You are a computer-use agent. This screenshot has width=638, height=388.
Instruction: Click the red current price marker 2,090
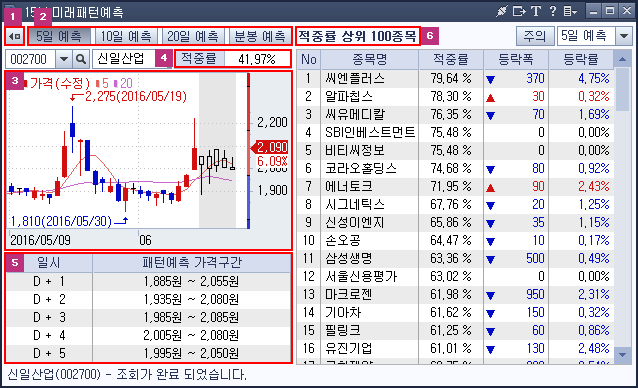tap(270, 147)
